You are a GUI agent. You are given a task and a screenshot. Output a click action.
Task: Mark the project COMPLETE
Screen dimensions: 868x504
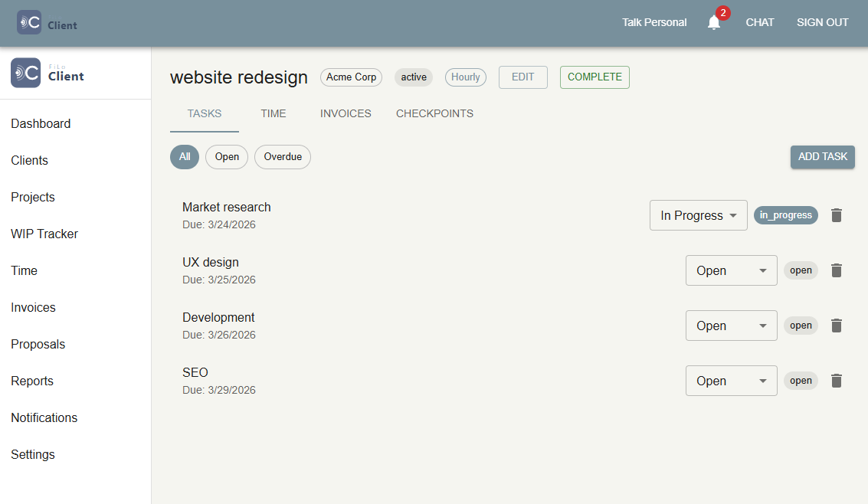pyautogui.click(x=594, y=77)
